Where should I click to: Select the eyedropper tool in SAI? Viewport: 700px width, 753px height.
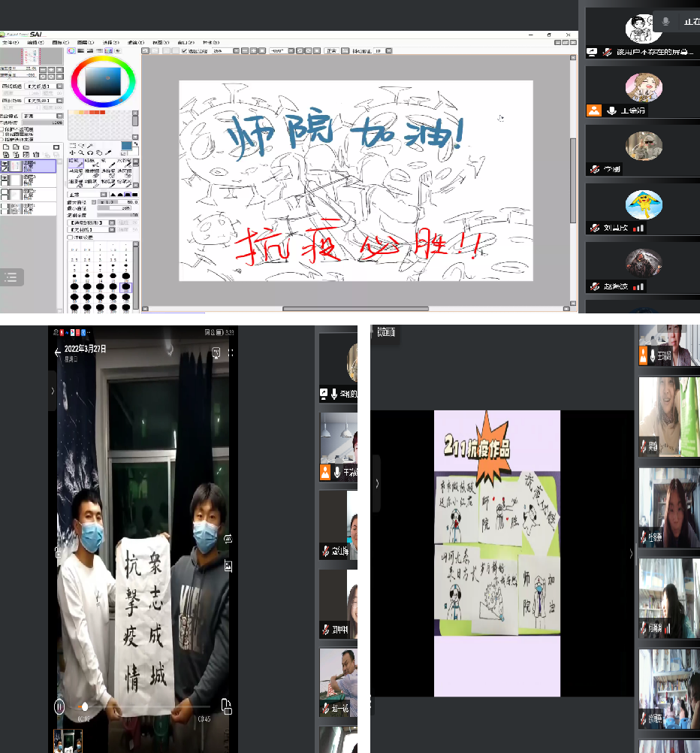(x=108, y=153)
